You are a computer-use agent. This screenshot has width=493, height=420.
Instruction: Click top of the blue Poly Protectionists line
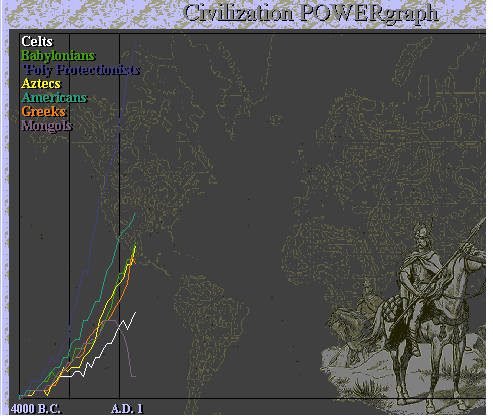tap(135, 41)
